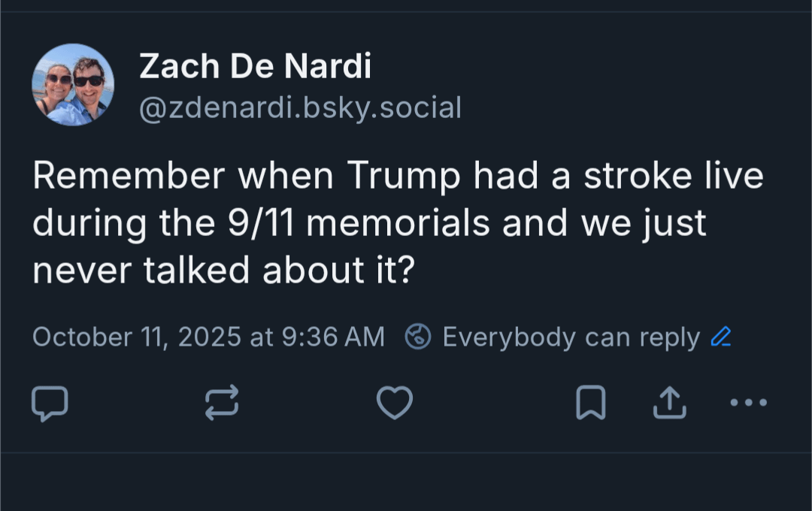The image size is (812, 511).
Task: Click "never talked about it?" line of post
Action: tap(223, 271)
